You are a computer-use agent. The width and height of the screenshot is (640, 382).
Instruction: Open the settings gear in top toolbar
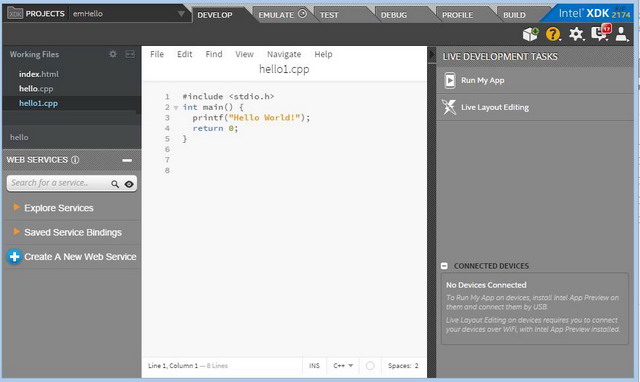click(576, 34)
